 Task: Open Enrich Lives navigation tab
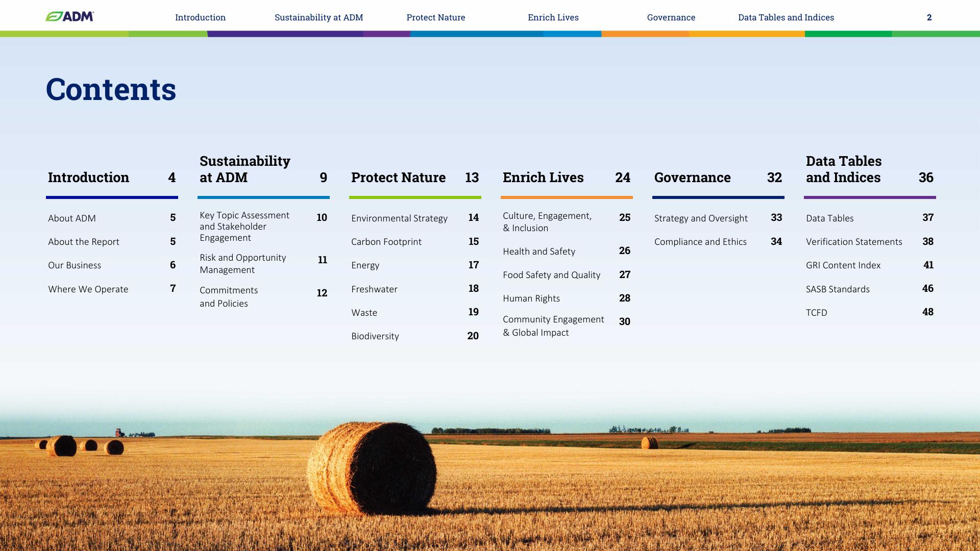coord(553,17)
